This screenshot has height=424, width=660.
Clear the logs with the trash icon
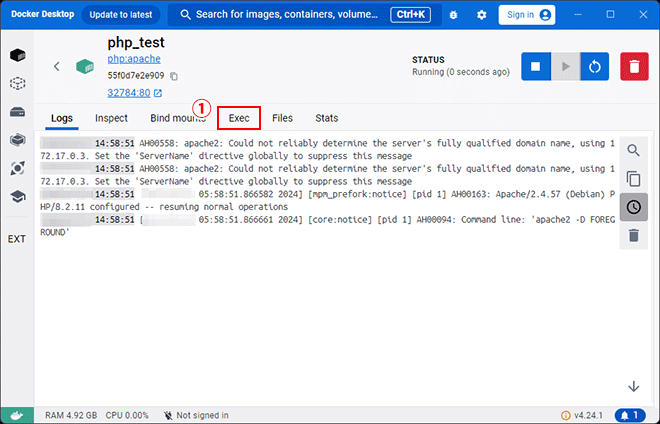tap(633, 235)
